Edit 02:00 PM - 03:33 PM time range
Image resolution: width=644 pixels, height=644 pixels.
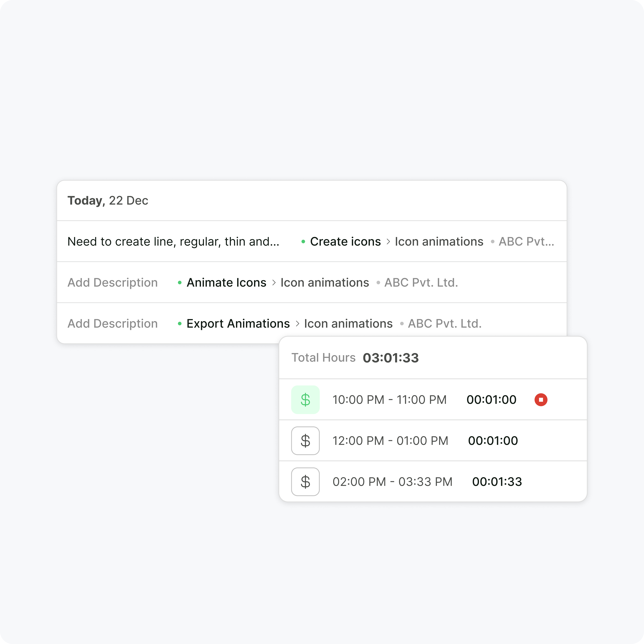pos(392,482)
